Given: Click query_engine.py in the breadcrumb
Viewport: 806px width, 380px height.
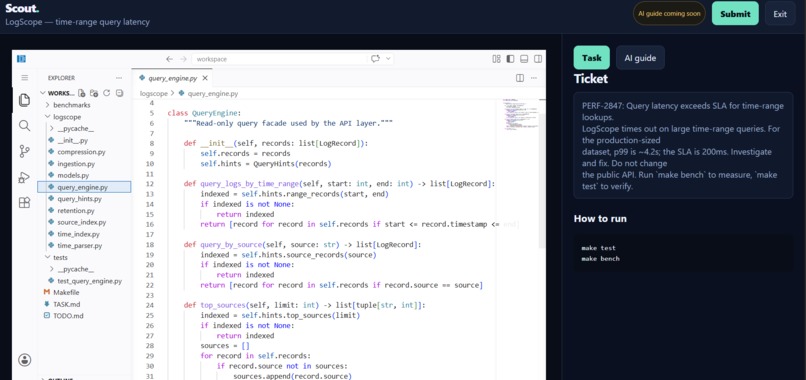Looking at the screenshot, I should click(213, 94).
